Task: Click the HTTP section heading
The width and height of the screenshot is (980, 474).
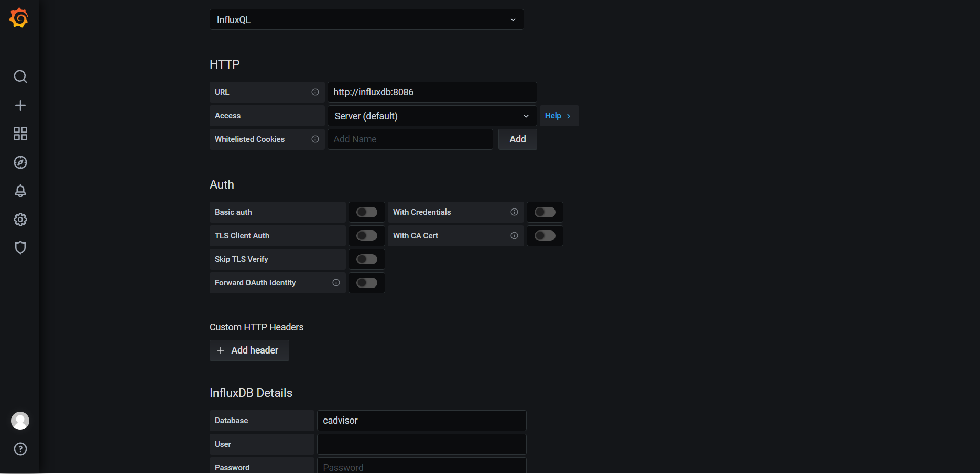Action: 225,64
